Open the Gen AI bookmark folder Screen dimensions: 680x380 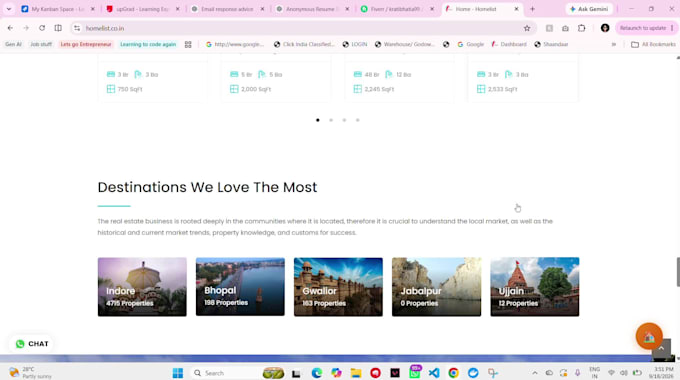point(13,44)
